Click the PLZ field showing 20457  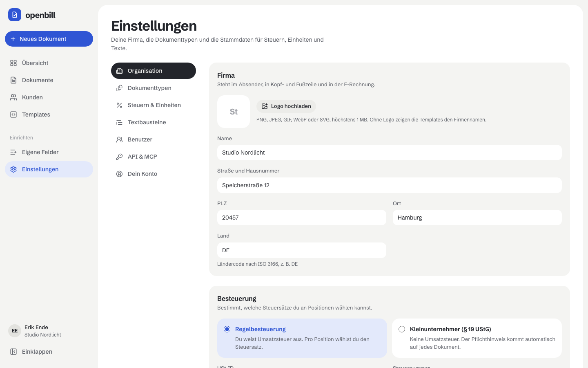302,218
